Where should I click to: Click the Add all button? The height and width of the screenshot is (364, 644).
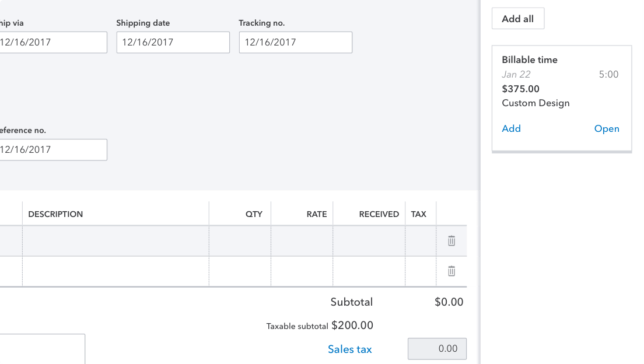tap(518, 19)
